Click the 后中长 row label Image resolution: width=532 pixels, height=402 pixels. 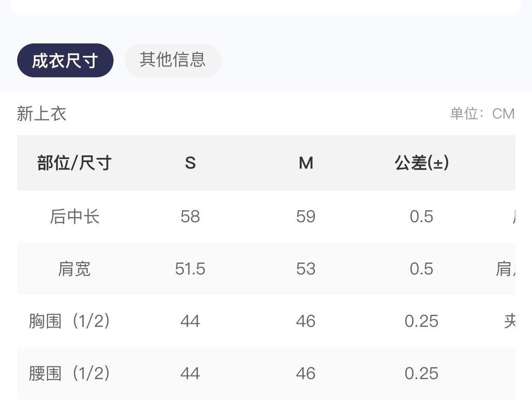(74, 217)
